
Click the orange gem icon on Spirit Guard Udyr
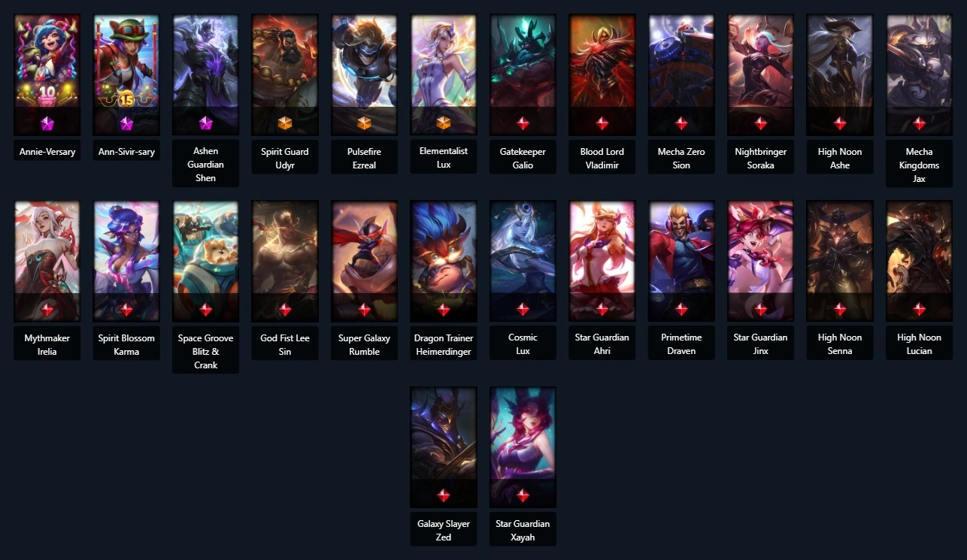pos(285,123)
